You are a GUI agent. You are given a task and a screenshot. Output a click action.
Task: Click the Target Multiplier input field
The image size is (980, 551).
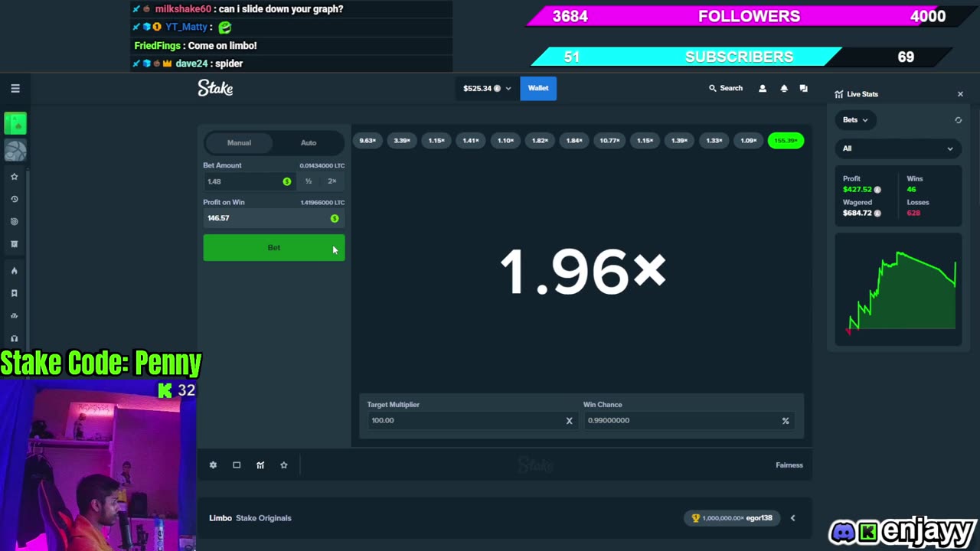(471, 420)
